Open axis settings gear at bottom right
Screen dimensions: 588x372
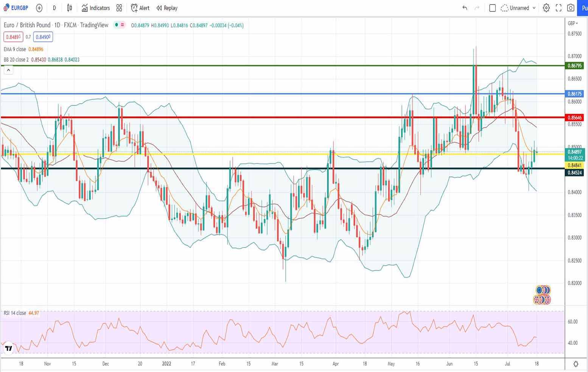click(576, 364)
